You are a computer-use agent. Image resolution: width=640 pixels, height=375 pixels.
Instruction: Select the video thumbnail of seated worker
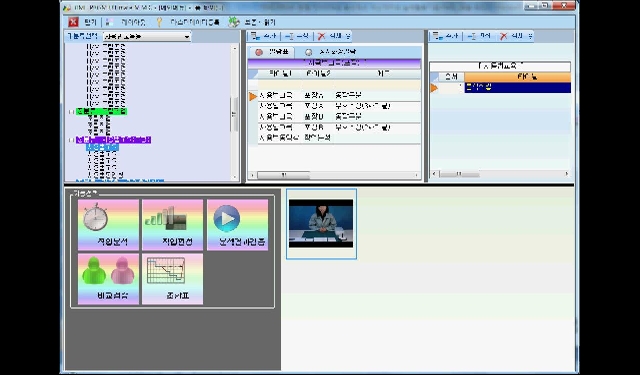coord(321,224)
